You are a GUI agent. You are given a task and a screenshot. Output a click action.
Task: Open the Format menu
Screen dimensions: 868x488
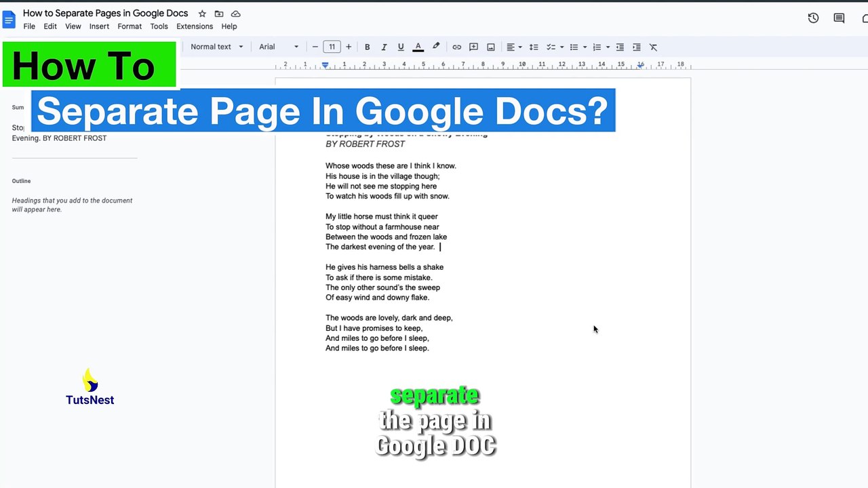130,26
